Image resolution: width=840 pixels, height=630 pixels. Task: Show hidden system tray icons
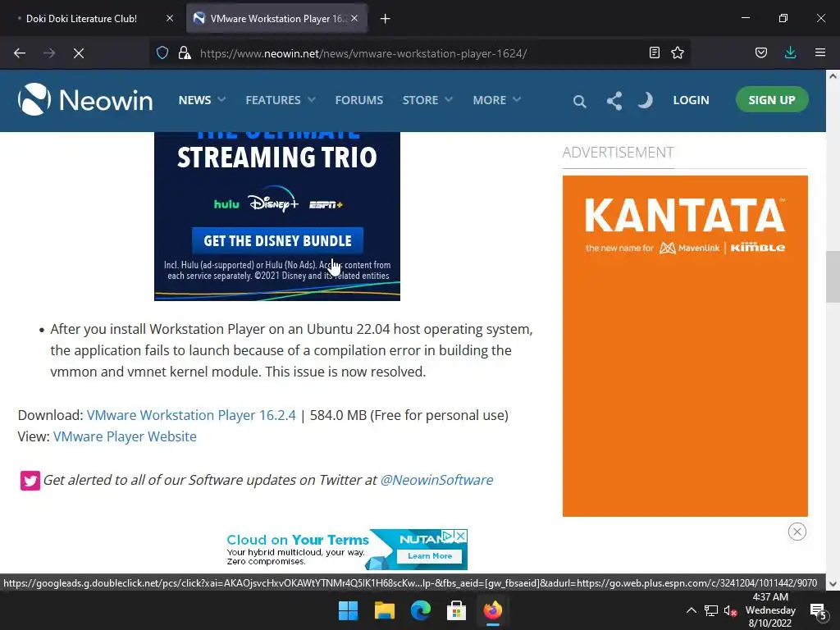tap(691, 610)
